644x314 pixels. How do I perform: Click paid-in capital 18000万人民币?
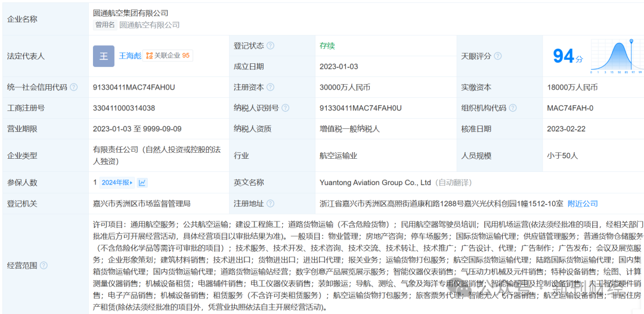(x=572, y=87)
